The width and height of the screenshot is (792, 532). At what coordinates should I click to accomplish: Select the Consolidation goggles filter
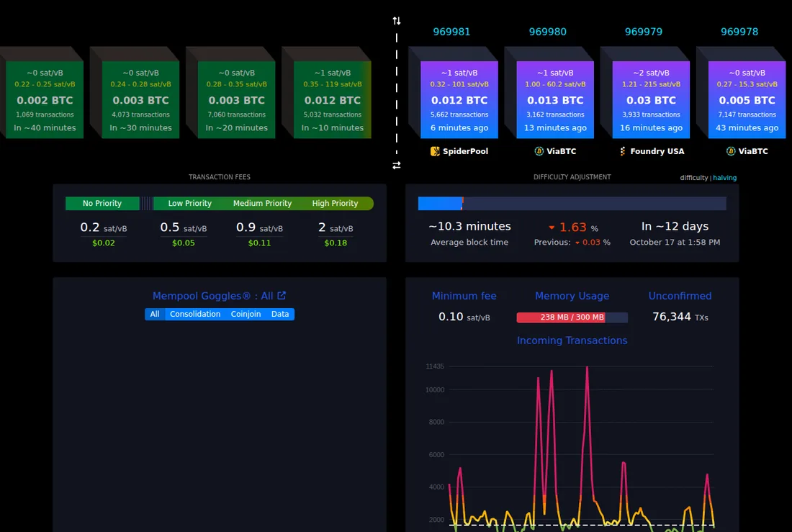pyautogui.click(x=195, y=314)
